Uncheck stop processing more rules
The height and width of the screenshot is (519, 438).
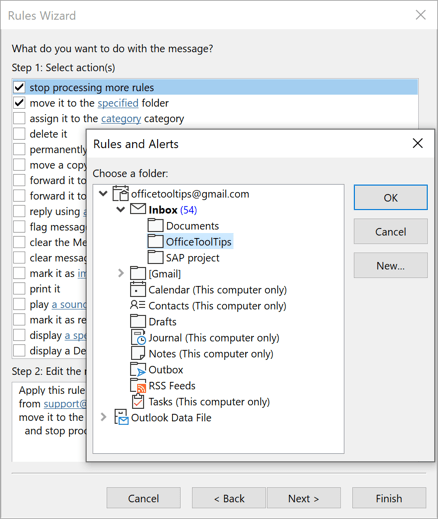[19, 87]
